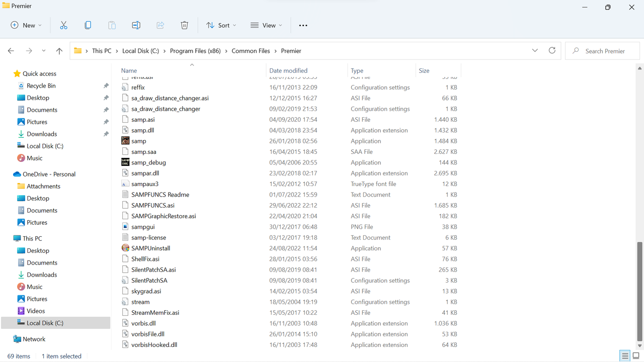Select the SilentPatchSA.asi file
644x362 pixels.
click(153, 270)
